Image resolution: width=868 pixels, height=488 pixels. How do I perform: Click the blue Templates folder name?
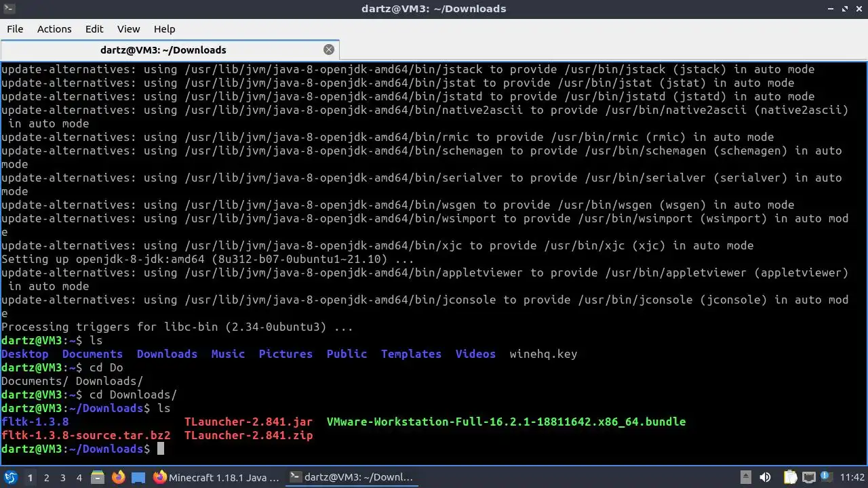click(x=411, y=354)
